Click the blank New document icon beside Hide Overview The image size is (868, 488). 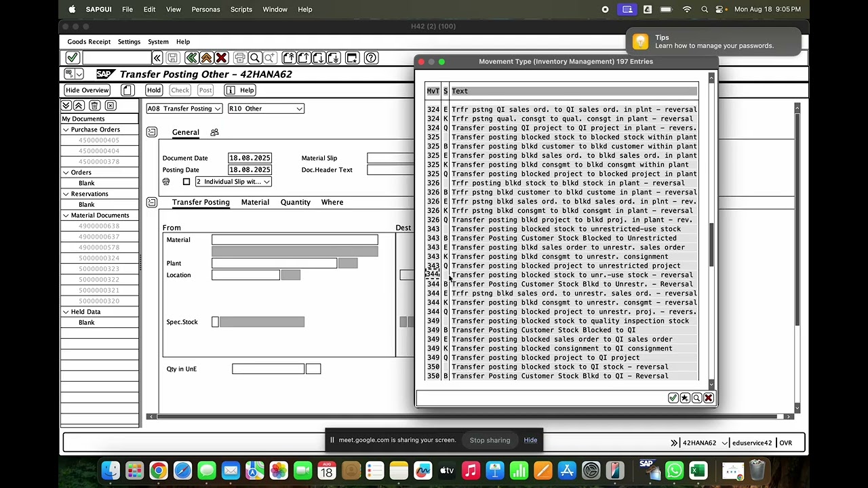click(x=127, y=90)
